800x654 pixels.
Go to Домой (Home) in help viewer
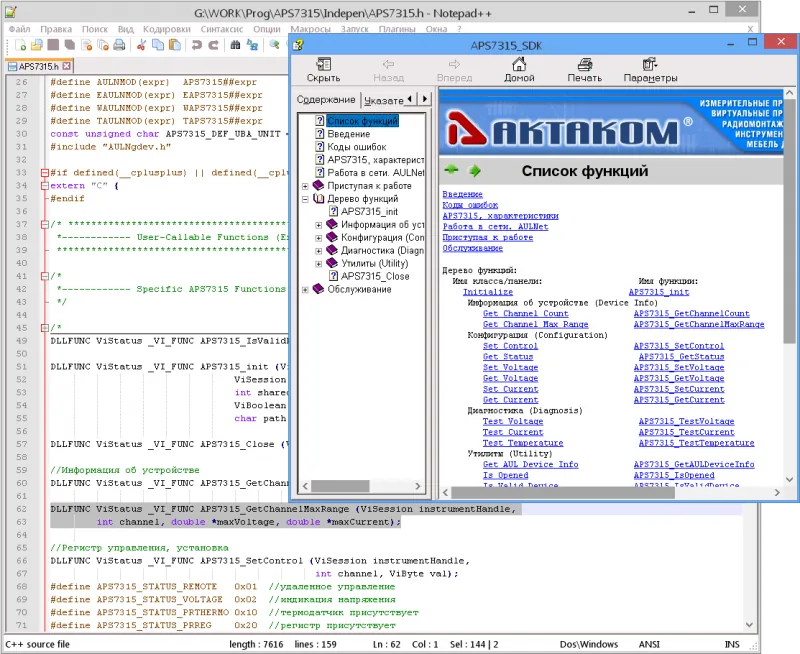click(519, 70)
